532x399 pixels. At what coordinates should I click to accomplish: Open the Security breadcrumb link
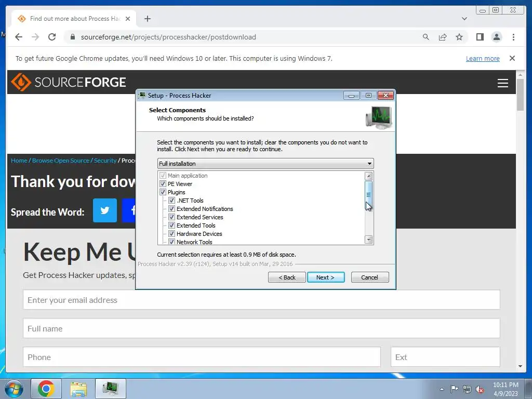[105, 161]
